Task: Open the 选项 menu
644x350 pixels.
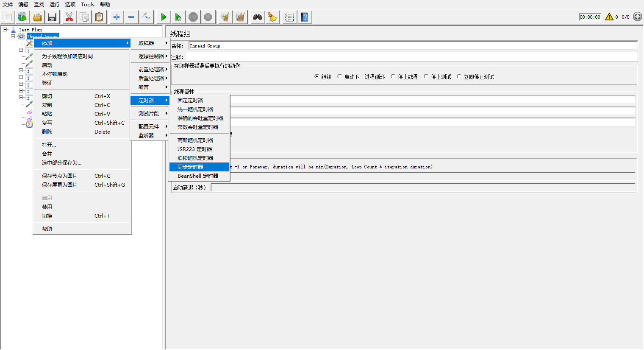Action: (70, 4)
